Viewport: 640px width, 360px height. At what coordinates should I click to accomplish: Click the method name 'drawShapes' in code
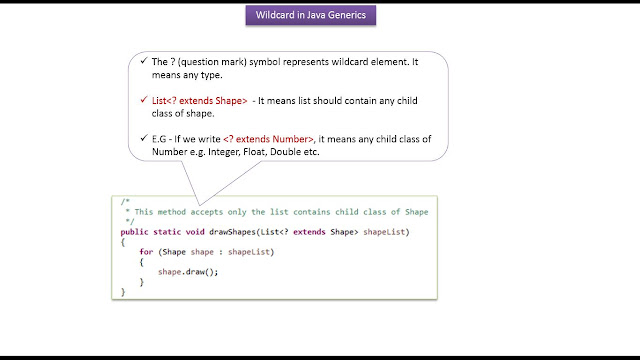233,232
